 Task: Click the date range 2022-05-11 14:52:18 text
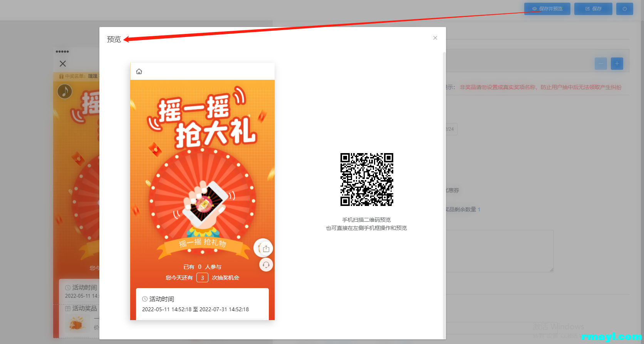[195, 309]
